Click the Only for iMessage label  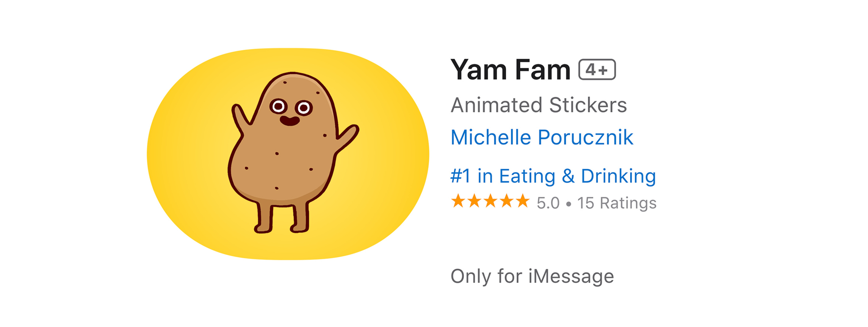coord(532,276)
